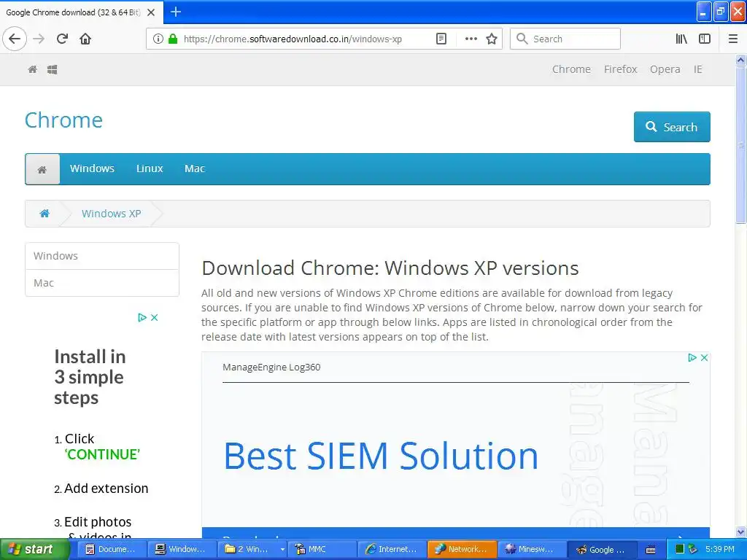This screenshot has width=747, height=560.
Task: Open a new tab with plus button
Action: (176, 12)
